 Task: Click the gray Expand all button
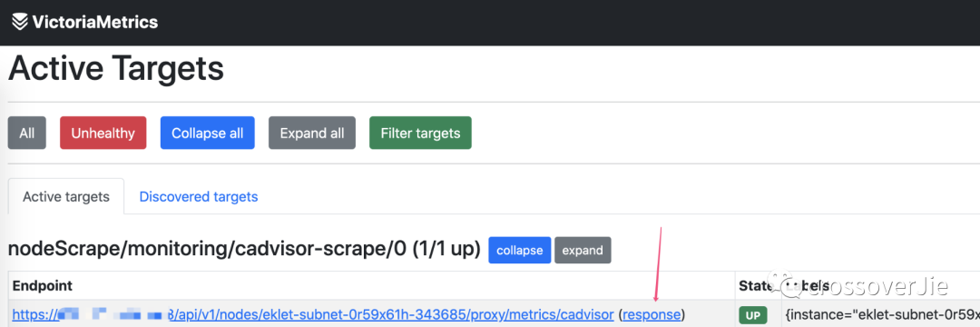click(312, 134)
